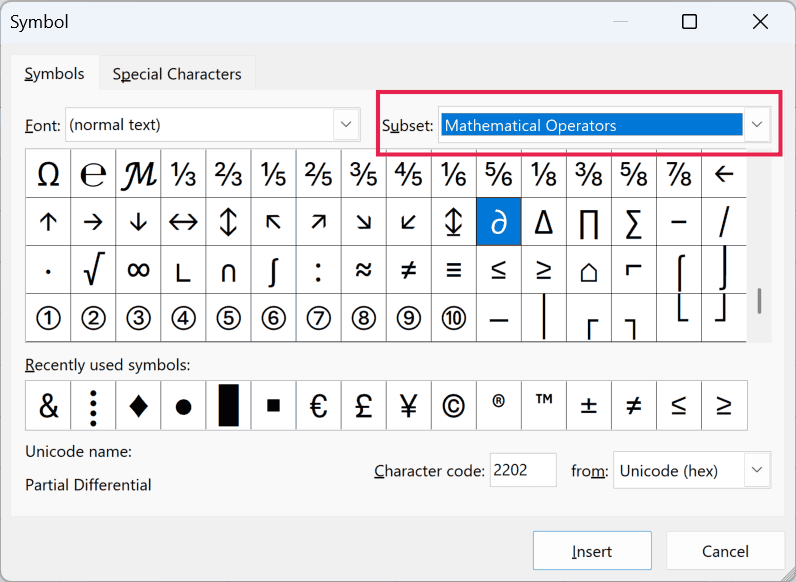
Task: Select the Omega symbol in grid
Action: tap(48, 174)
